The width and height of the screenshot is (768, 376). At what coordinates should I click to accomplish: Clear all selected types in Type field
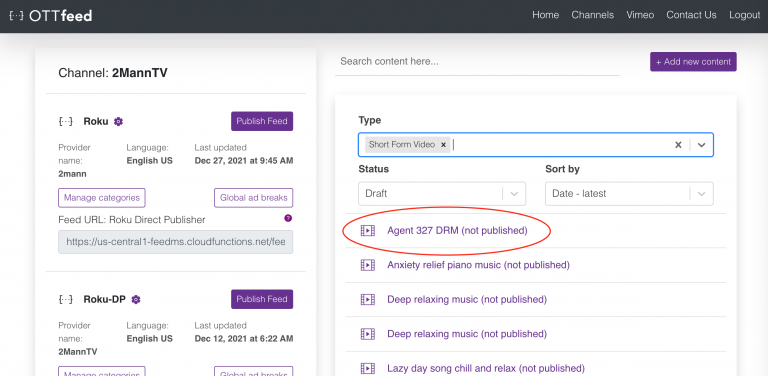pyautogui.click(x=678, y=144)
